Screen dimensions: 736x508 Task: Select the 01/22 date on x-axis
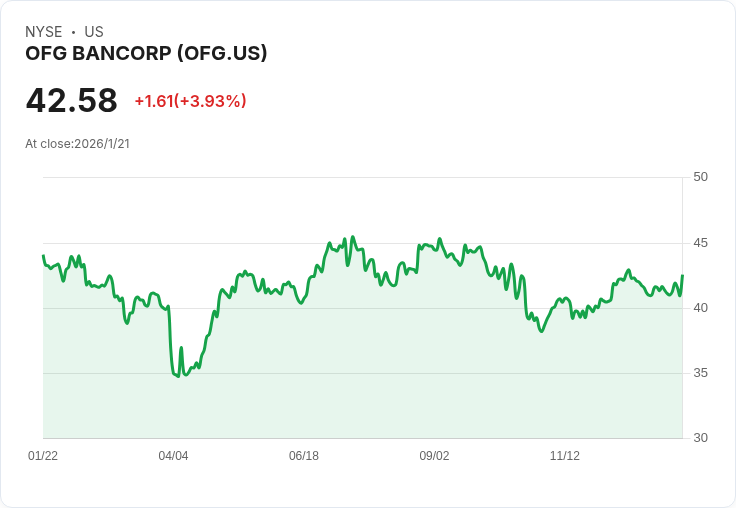click(x=43, y=456)
